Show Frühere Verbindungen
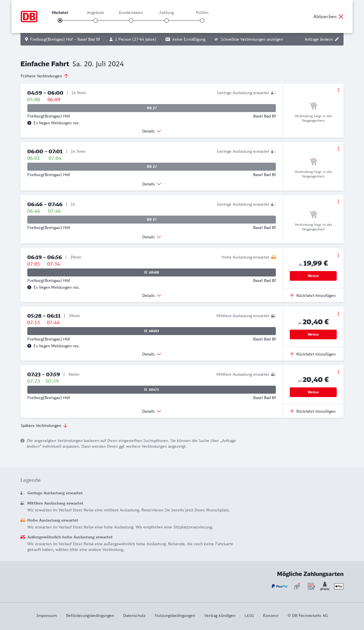Screen dimensions: 364x630 coord(44,76)
